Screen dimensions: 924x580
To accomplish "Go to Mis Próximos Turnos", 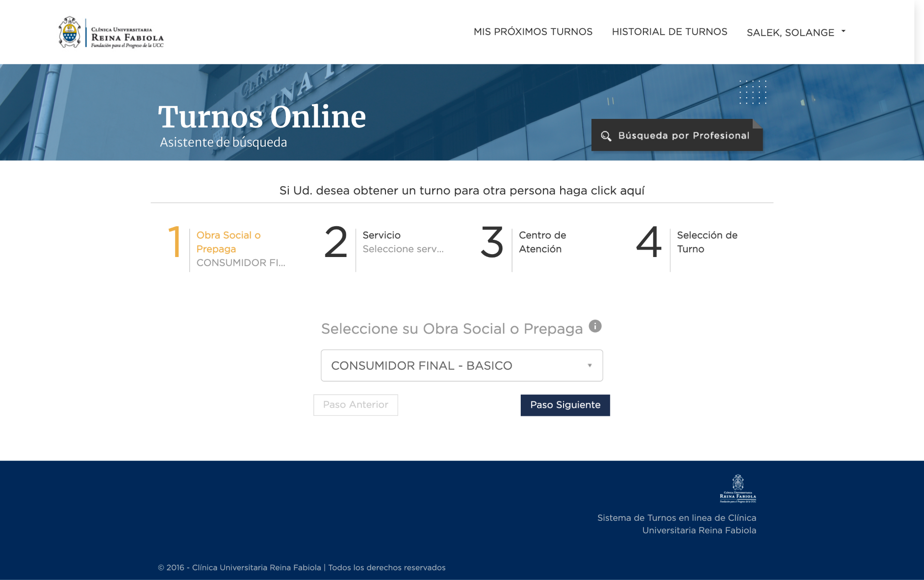I will coord(533,32).
